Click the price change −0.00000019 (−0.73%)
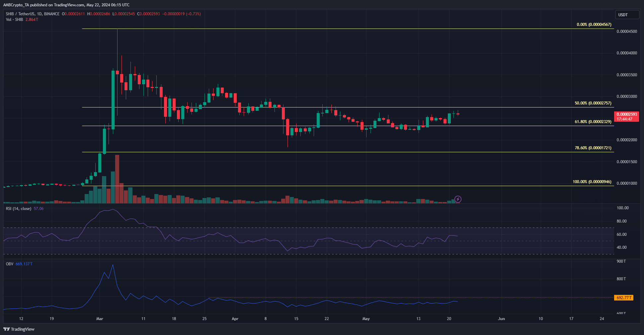This screenshot has width=644, height=335. (182, 14)
